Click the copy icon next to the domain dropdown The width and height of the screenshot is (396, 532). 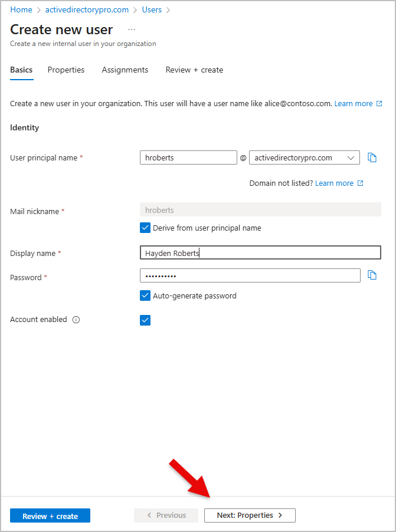[x=372, y=157]
